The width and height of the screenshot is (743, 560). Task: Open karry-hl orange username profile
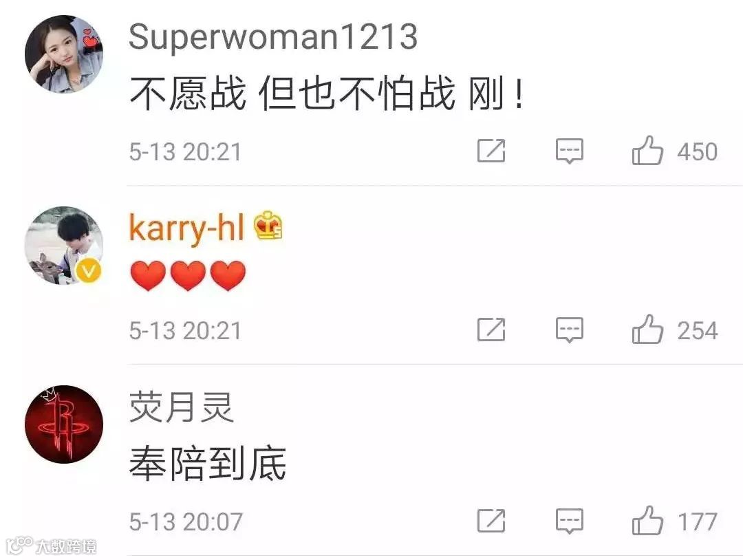click(x=186, y=228)
